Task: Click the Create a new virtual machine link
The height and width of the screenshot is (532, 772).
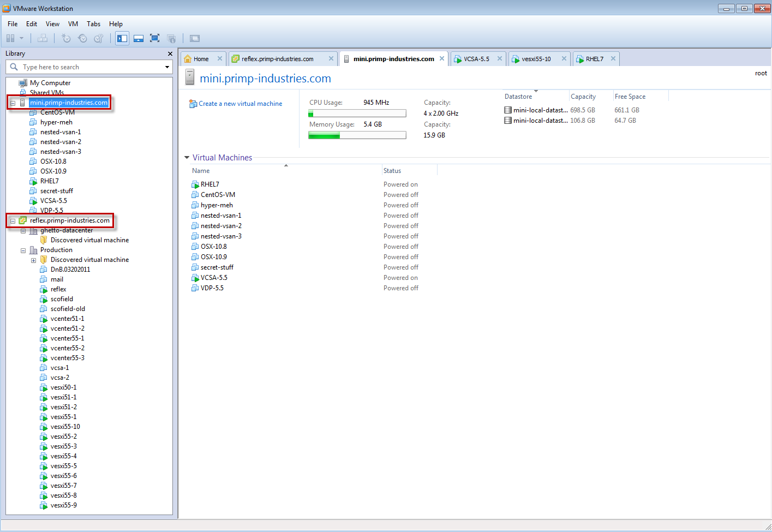Action: pos(240,103)
